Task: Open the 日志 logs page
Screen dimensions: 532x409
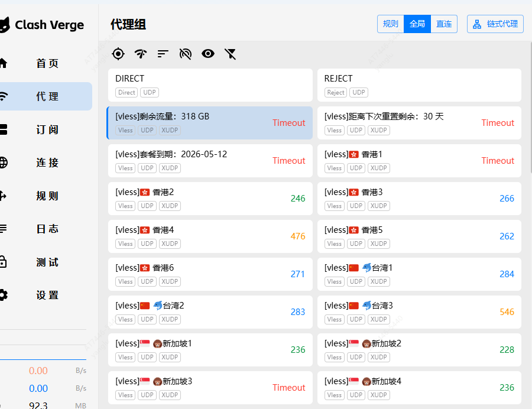Action: (47, 229)
